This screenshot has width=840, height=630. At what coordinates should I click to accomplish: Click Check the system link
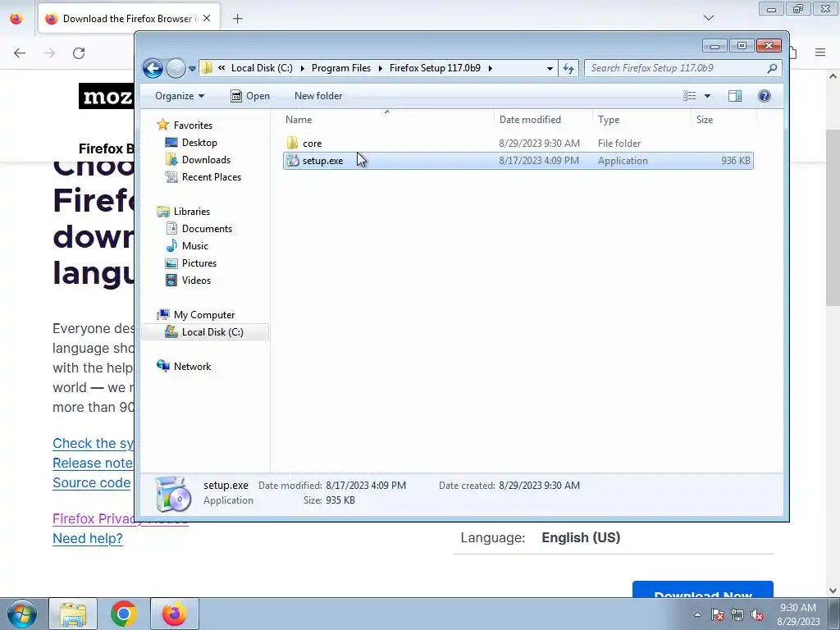(94, 444)
